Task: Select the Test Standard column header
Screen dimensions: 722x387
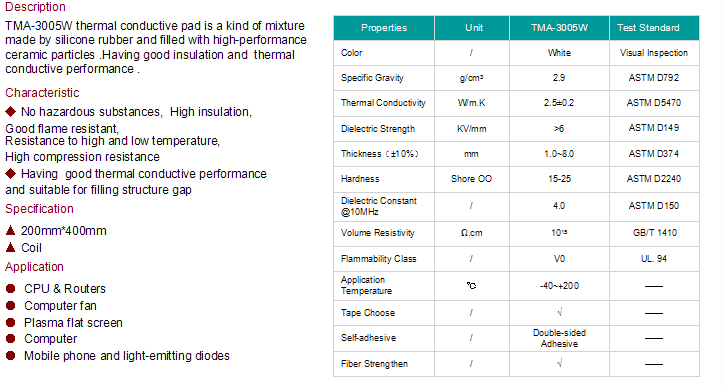Action: [654, 28]
